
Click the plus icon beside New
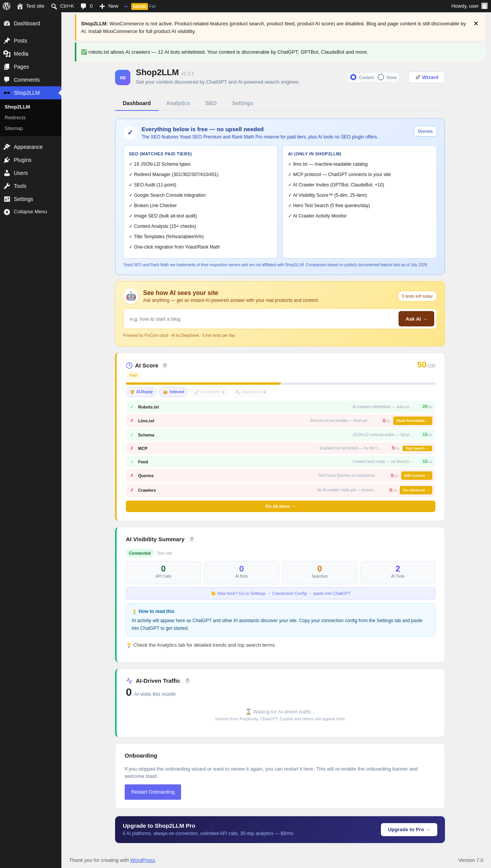(x=102, y=6)
